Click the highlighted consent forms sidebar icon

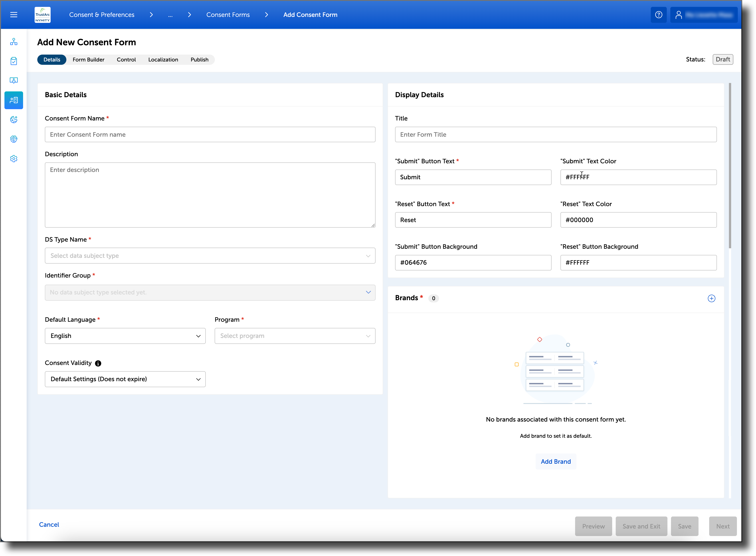tap(14, 100)
